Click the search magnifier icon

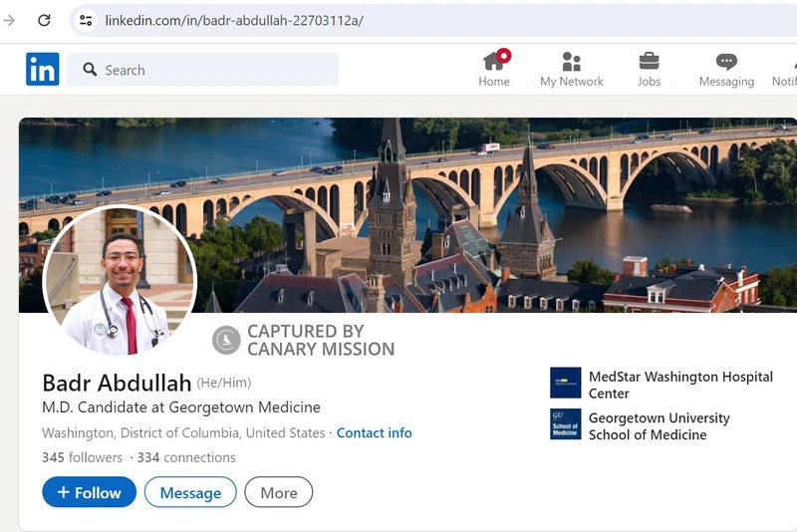[90, 70]
